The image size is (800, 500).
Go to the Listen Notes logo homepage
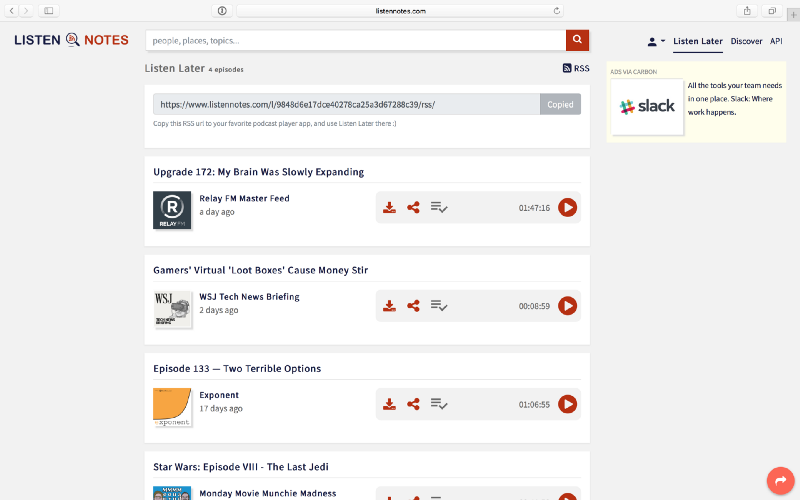pos(71,40)
